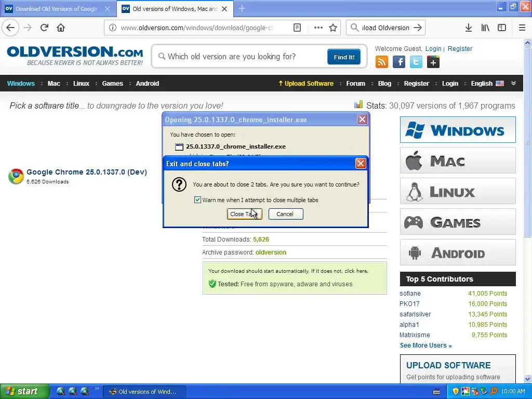Image resolution: width=532 pixels, height=399 pixels.
Task: Open the Twitter icon
Action: [x=416, y=62]
